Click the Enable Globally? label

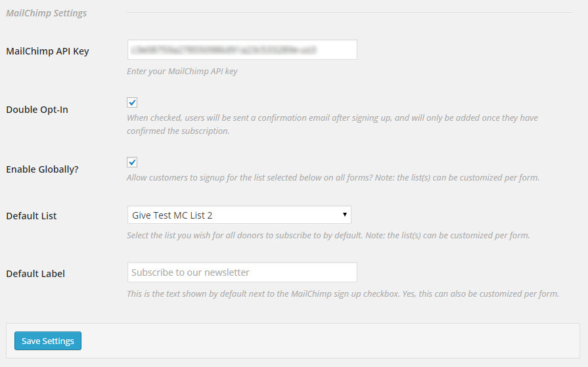tap(42, 169)
